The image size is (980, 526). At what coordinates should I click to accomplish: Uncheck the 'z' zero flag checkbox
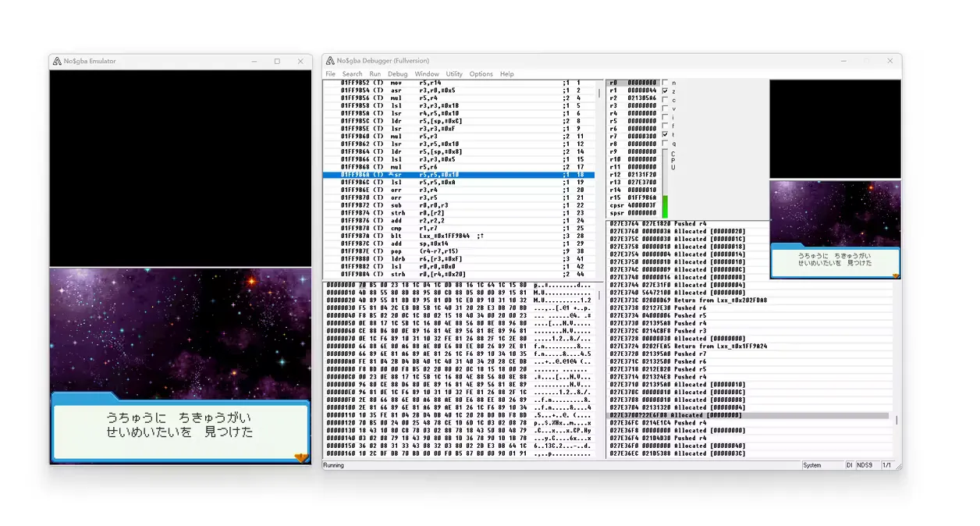[665, 91]
